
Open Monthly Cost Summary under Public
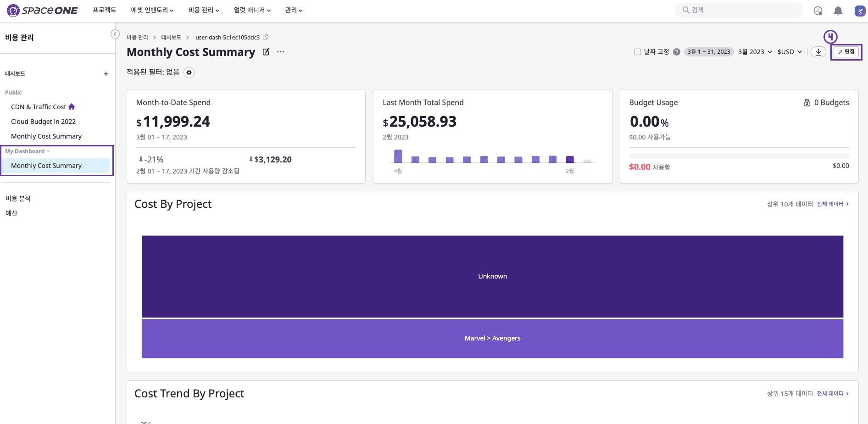pos(46,136)
